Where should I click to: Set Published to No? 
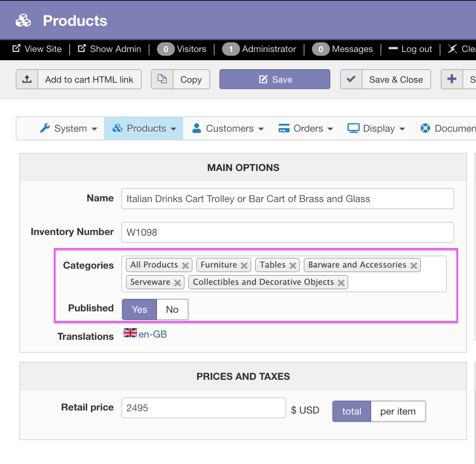pyautogui.click(x=172, y=309)
